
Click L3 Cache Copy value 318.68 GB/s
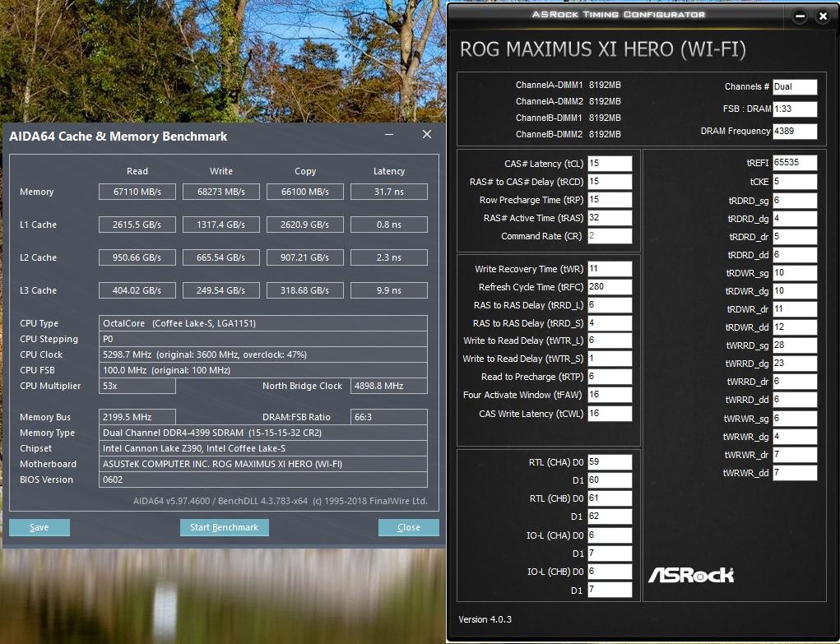click(305, 290)
